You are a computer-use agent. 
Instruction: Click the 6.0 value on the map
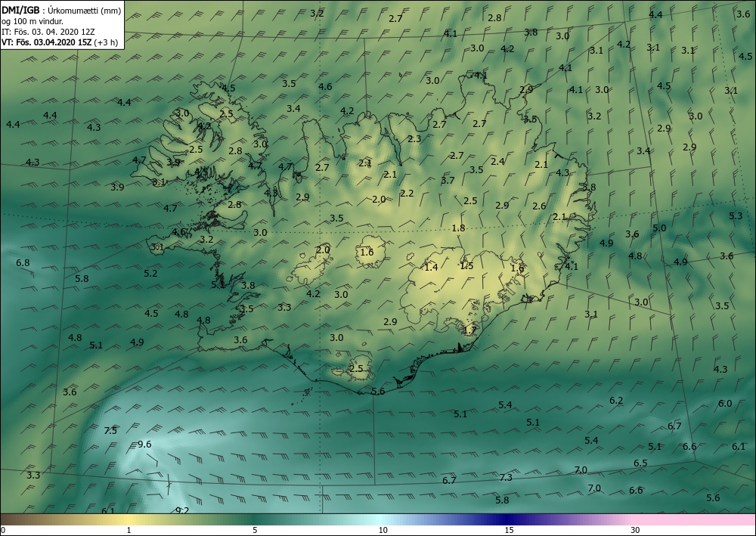pyautogui.click(x=725, y=404)
